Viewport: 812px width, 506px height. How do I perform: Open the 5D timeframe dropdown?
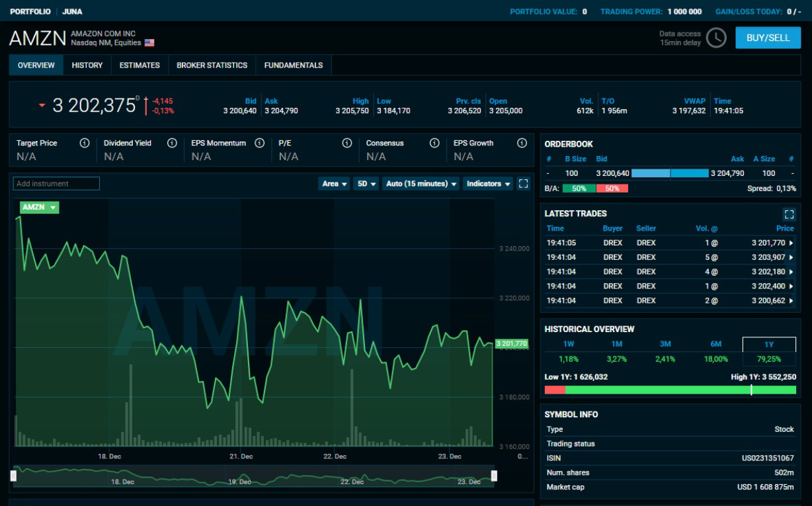click(366, 183)
